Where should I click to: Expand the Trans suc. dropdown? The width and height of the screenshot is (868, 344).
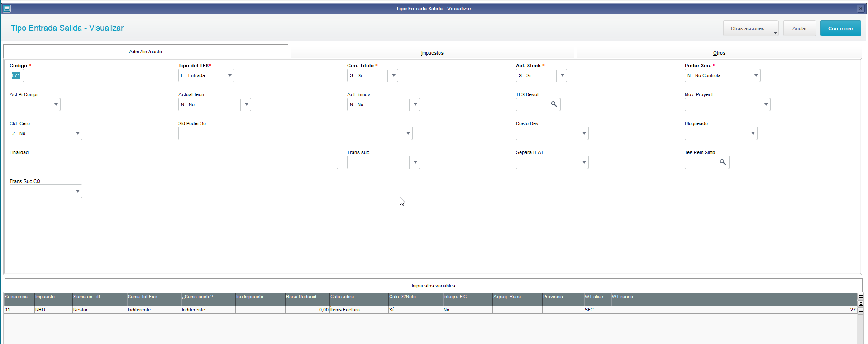(x=415, y=162)
